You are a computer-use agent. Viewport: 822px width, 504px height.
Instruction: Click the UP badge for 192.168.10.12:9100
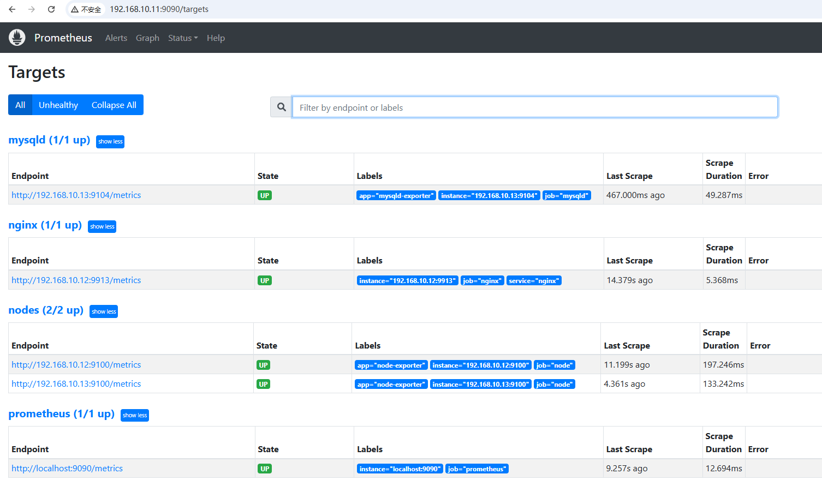click(264, 365)
